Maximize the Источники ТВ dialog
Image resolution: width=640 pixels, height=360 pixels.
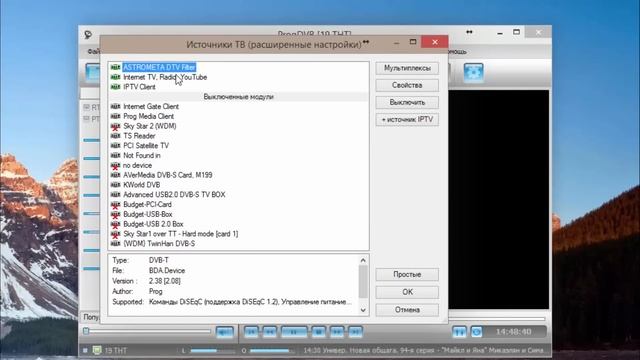pos(413,42)
